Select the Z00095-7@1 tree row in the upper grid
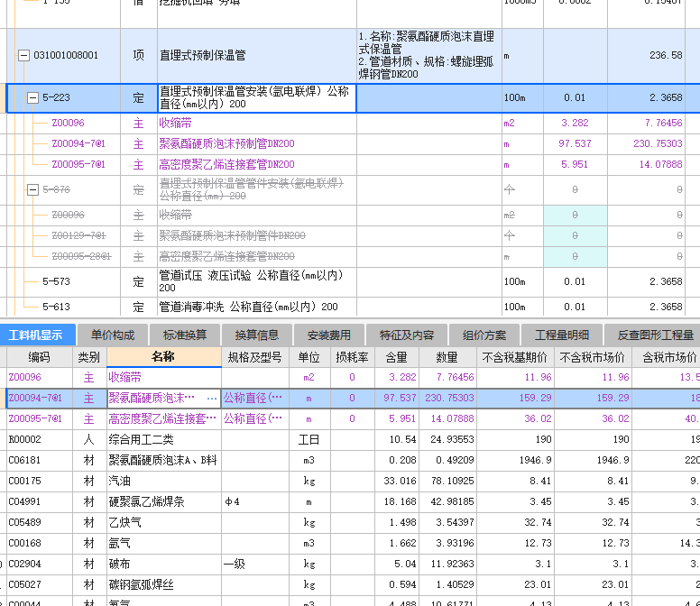Image resolution: width=700 pixels, height=606 pixels. pos(353,165)
